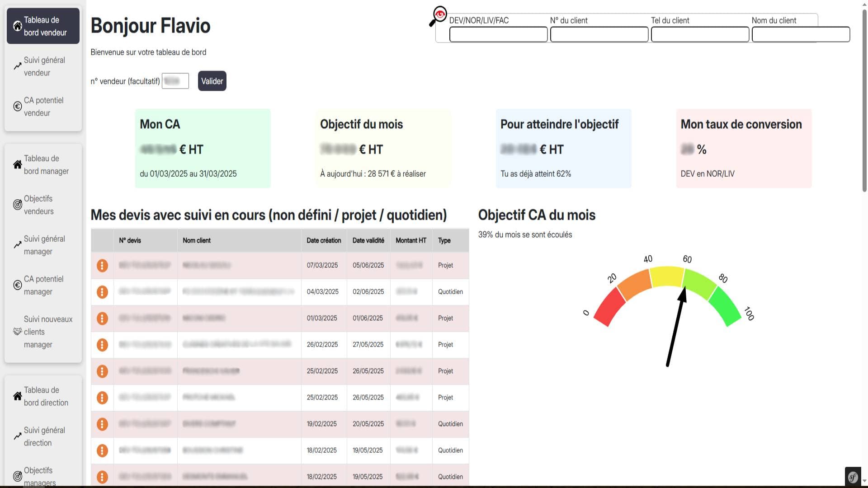Screen dimensions: 868x488
Task: Go to Suivi général direction
Action: click(x=43, y=436)
